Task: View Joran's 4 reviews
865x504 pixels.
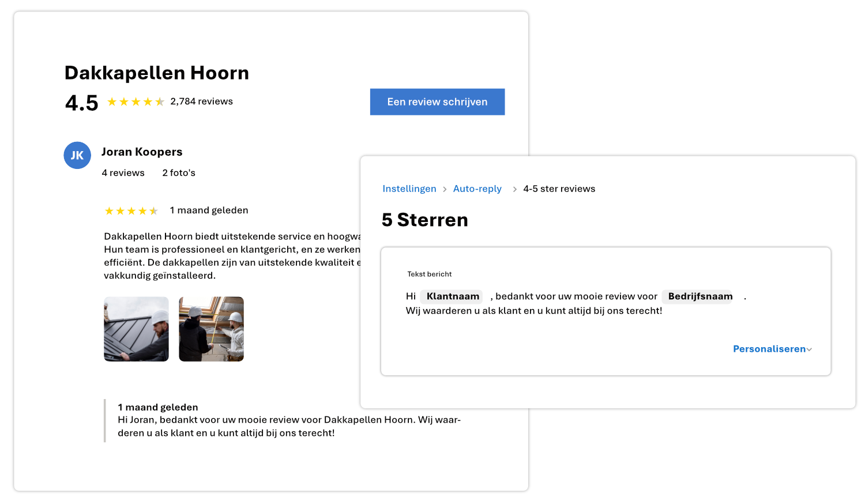Action: point(123,173)
